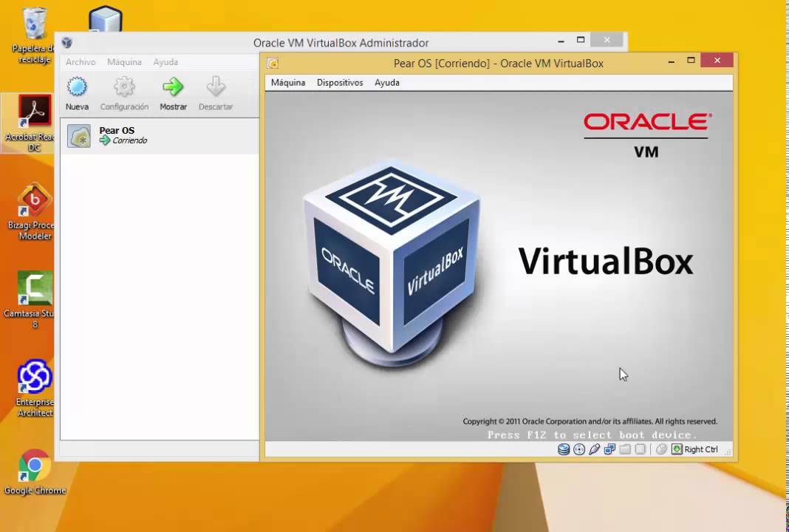
Task: Click the Descartar down-arrow icon
Action: 216,86
